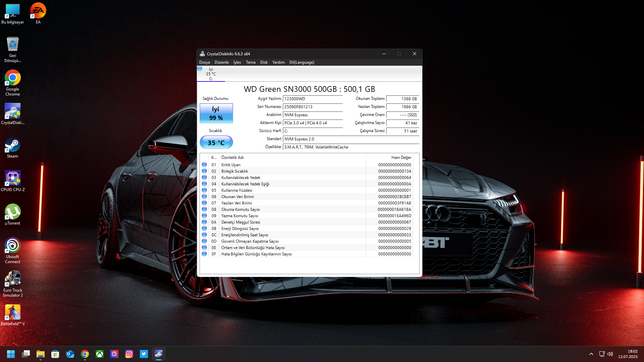Open the Tema menu
644x362 pixels.
coord(251,62)
